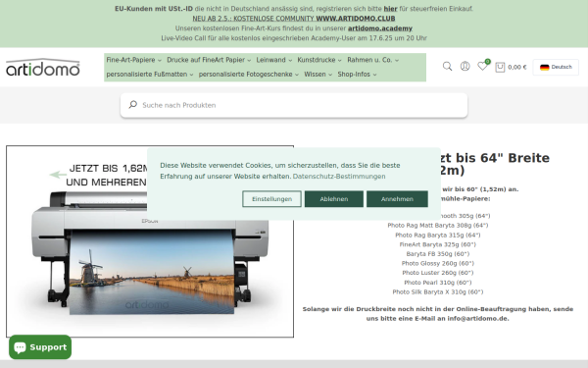Click the artidomo logo
Viewport: 588px width, 368px height.
pos(43,68)
